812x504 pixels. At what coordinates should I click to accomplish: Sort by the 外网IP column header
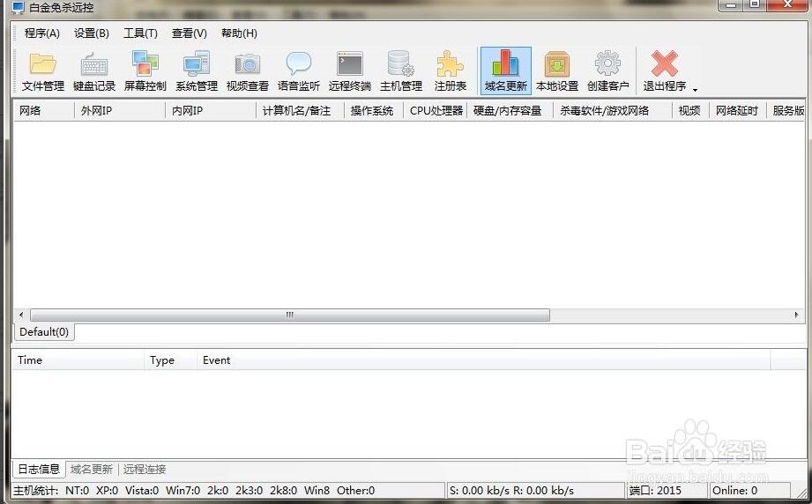[x=119, y=111]
